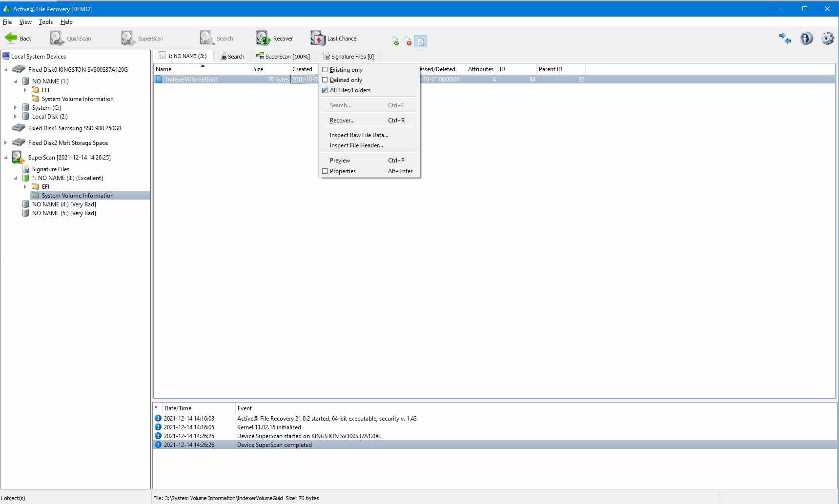This screenshot has width=839, height=504.
Task: Show deleted files only filter icon
Action: 408,42
